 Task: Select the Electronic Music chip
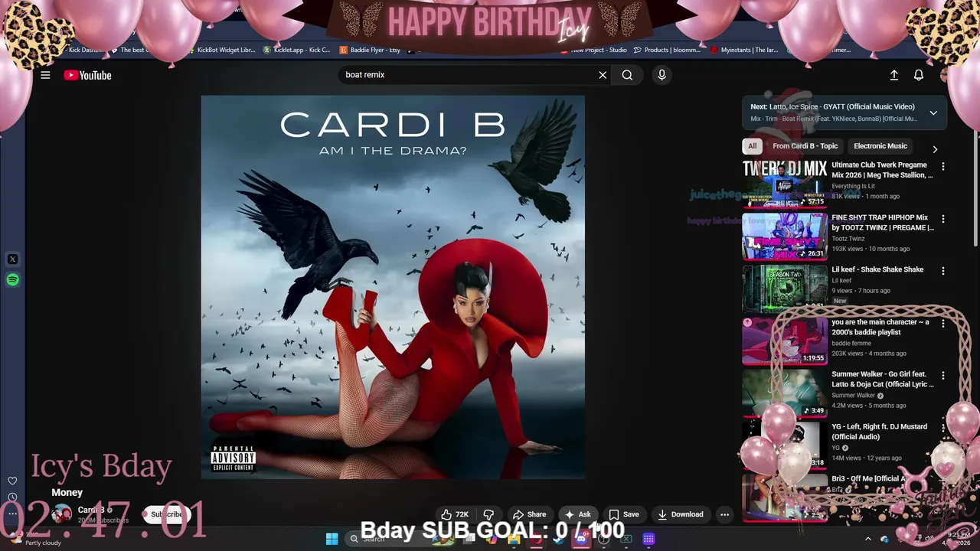click(880, 146)
